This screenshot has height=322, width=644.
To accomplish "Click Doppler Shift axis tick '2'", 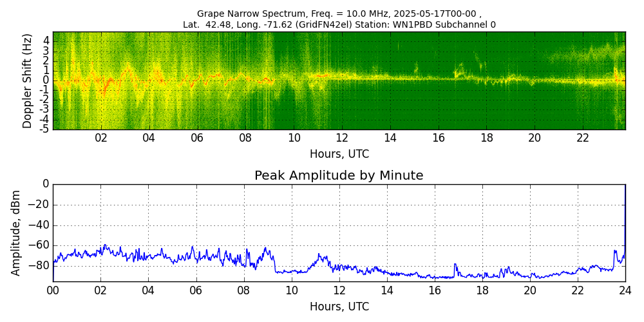I will pos(47,61).
